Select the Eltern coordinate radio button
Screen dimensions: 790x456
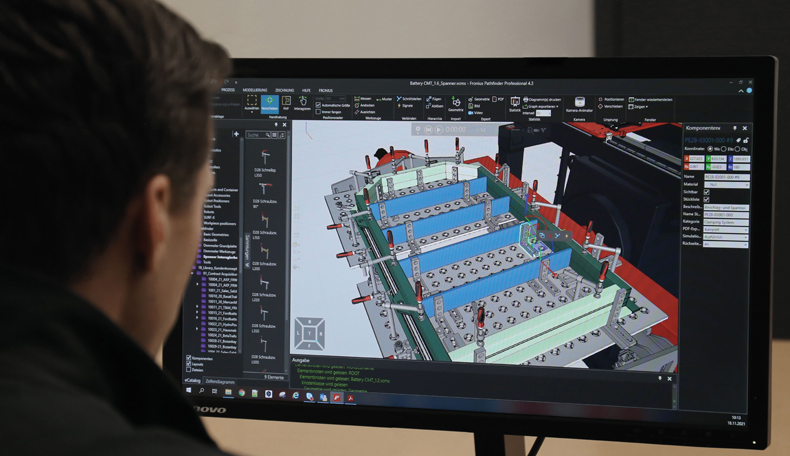click(723, 149)
